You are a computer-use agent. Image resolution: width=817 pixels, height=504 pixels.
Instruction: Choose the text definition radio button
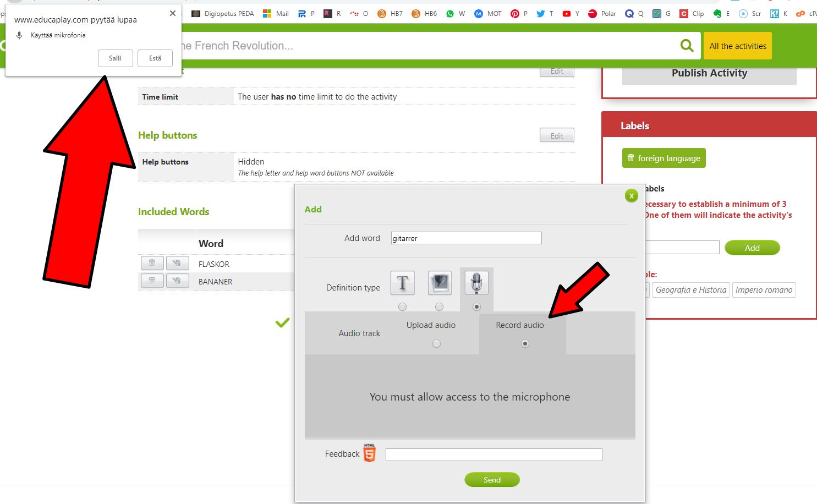pyautogui.click(x=403, y=307)
